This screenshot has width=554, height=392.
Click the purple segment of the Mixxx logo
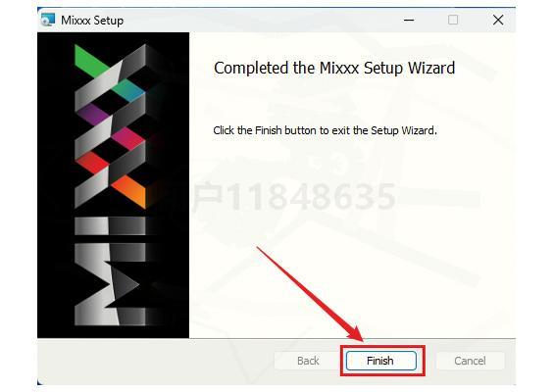[x=92, y=114]
